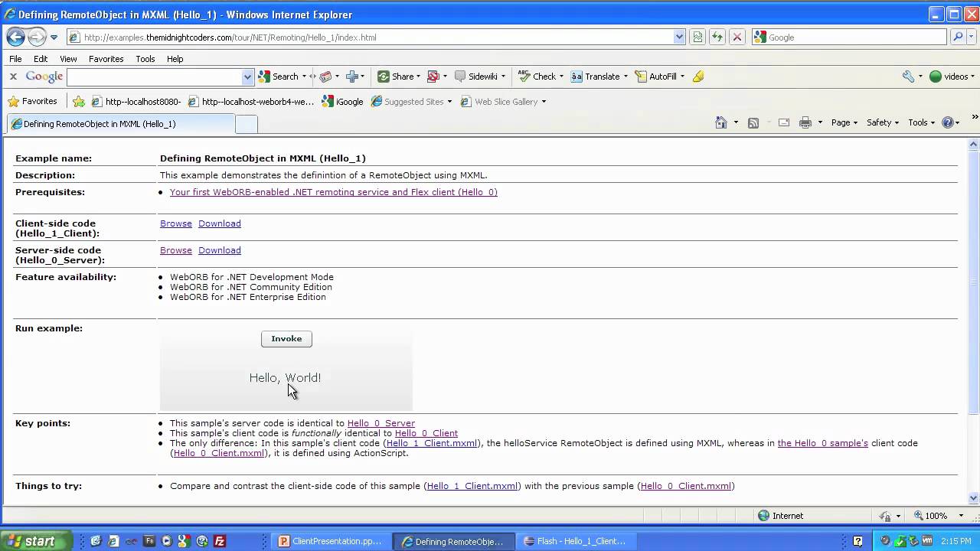Viewport: 980px width, 551px height.
Task: Click in the Google toolbar search field
Action: click(x=154, y=77)
